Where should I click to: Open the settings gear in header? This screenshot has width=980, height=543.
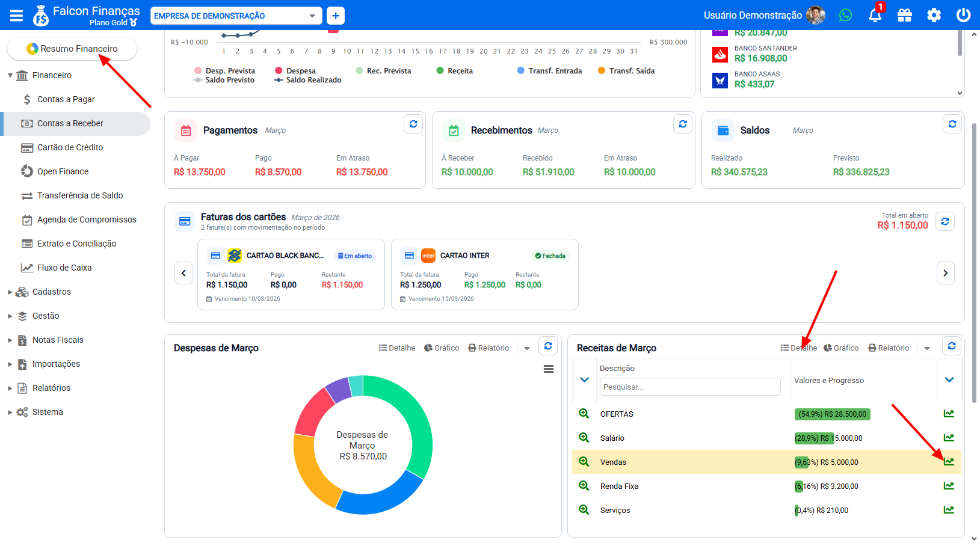point(934,15)
